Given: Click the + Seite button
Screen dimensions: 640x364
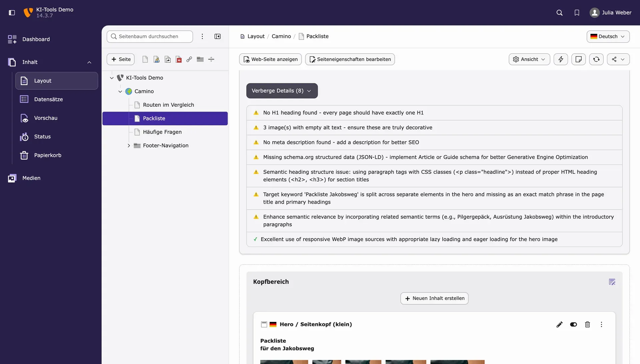Looking at the screenshot, I should coord(121,59).
